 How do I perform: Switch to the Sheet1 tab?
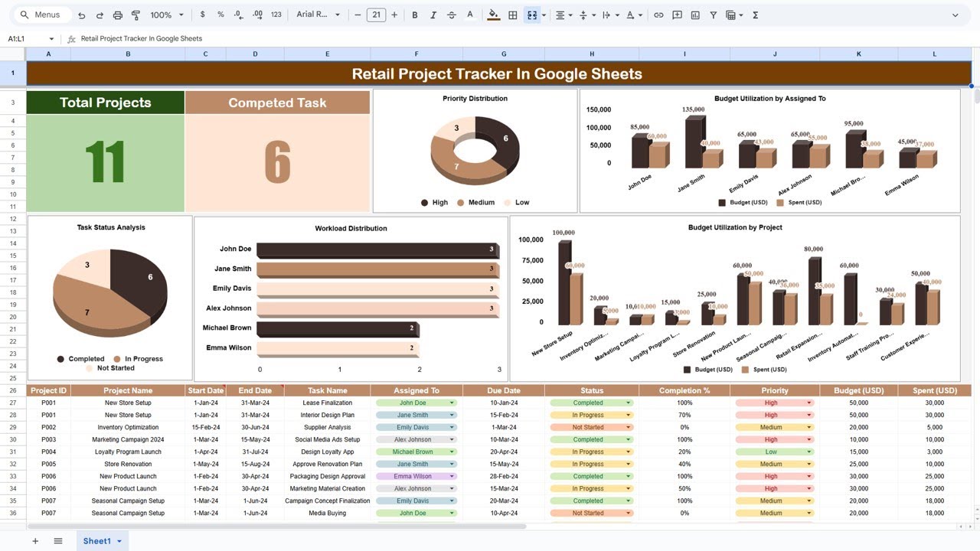(96, 541)
